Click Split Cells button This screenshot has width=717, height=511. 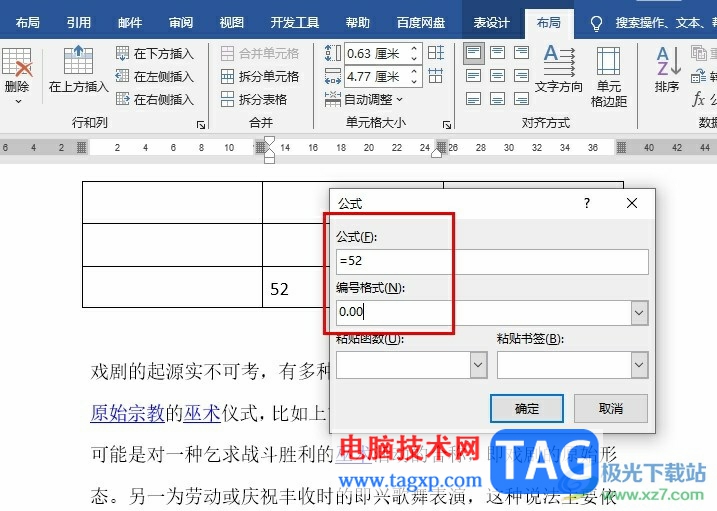[x=260, y=76]
